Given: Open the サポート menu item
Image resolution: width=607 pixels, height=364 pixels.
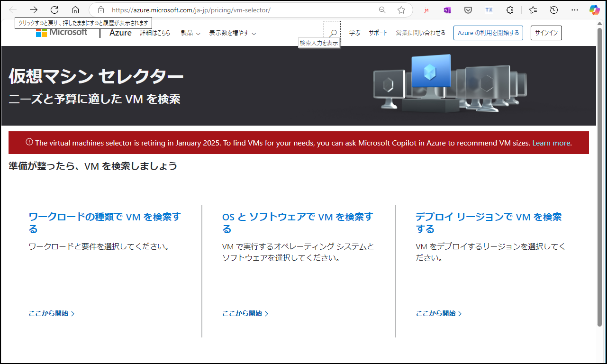Looking at the screenshot, I should 378,33.
